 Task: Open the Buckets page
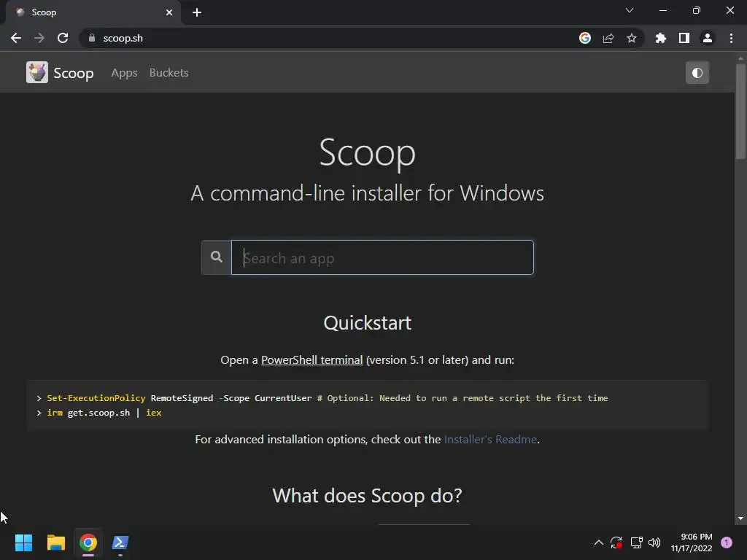pyautogui.click(x=169, y=73)
